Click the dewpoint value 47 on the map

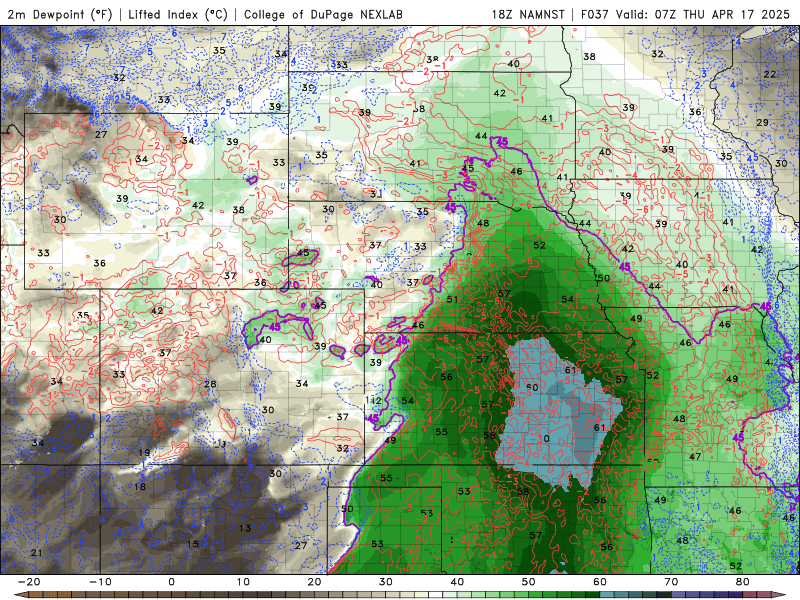(x=695, y=457)
